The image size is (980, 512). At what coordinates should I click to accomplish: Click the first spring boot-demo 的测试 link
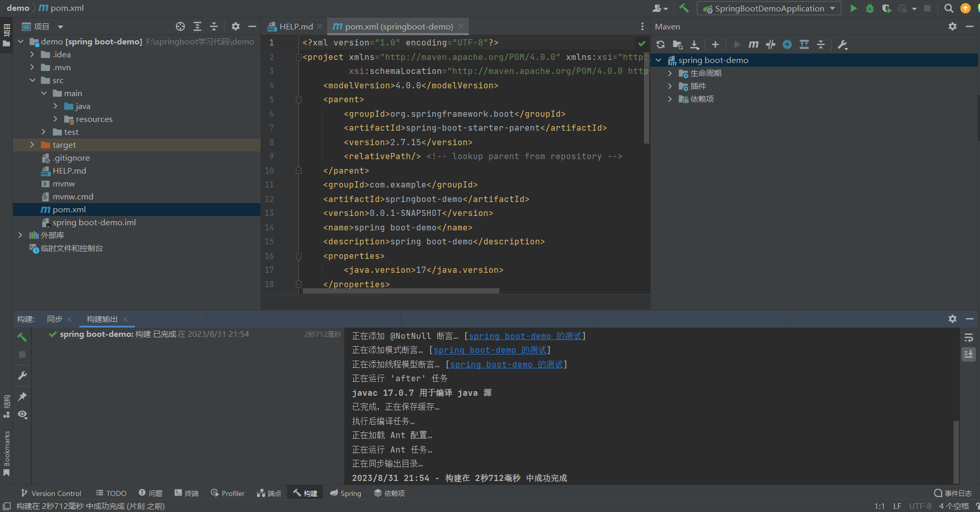click(x=525, y=336)
